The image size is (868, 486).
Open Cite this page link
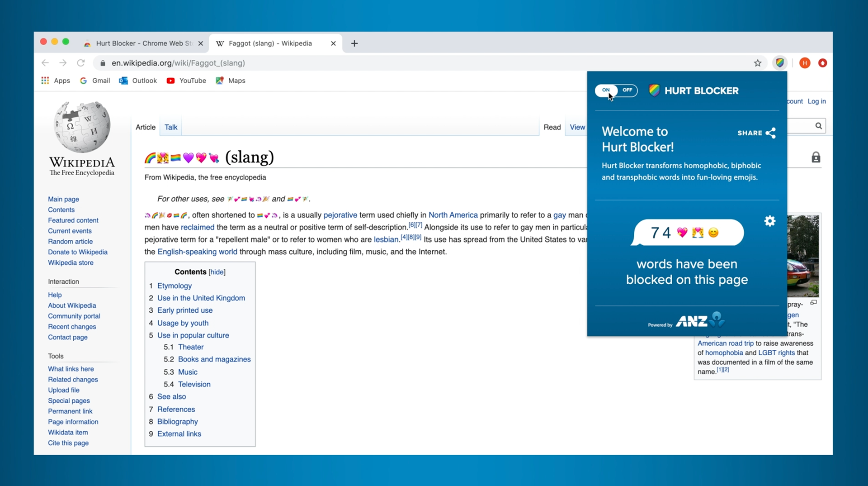[68, 443]
